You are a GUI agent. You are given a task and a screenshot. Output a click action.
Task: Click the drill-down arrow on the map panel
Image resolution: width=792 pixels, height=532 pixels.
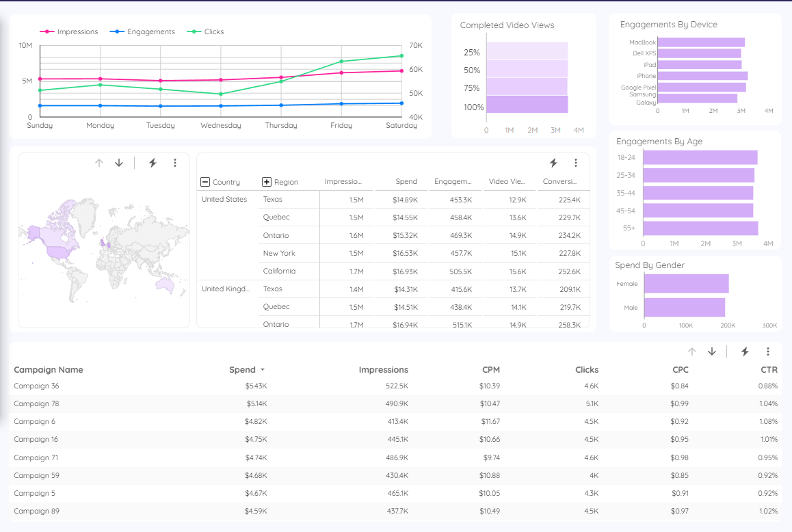(118, 163)
